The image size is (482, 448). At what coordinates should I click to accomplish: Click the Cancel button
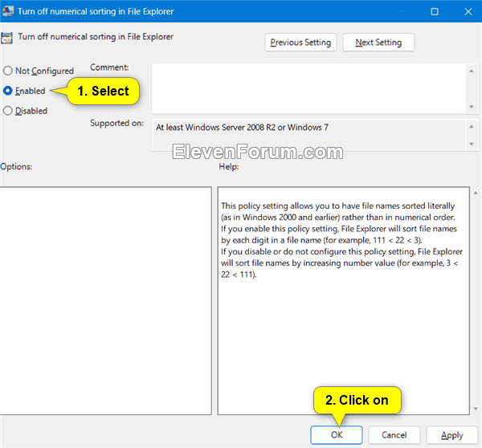[x=394, y=435]
